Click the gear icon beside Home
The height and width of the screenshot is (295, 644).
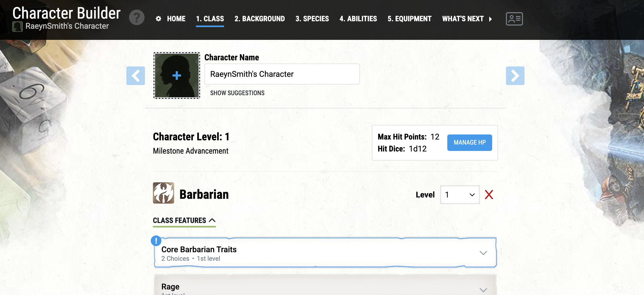coord(158,19)
